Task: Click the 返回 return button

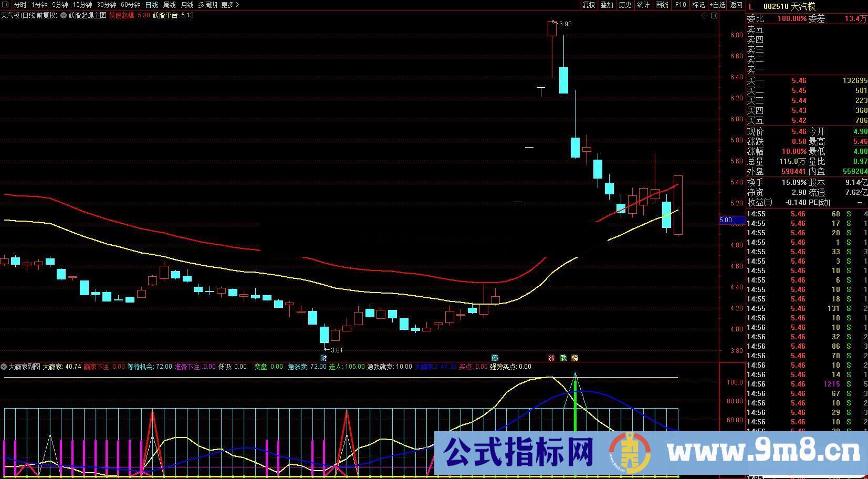Action: [736, 5]
